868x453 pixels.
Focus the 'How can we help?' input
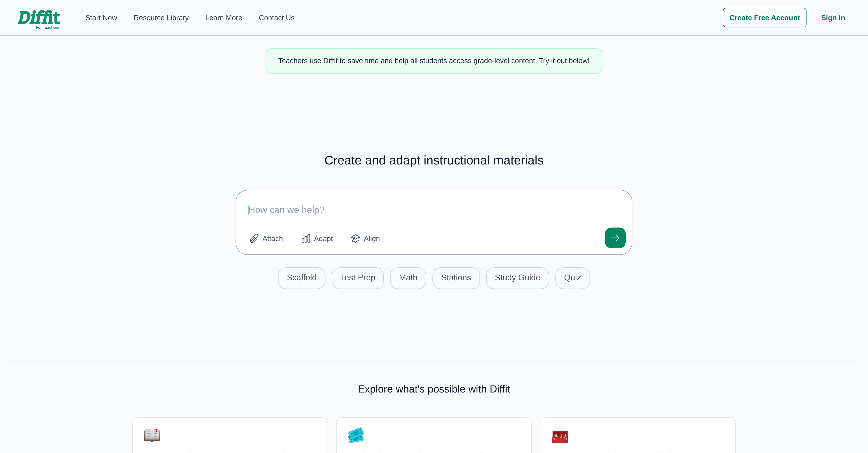[434, 210]
